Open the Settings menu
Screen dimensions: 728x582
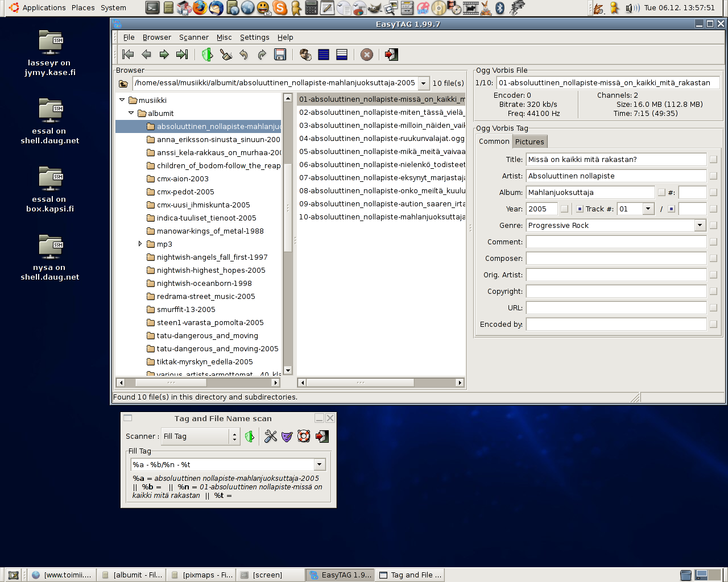pyautogui.click(x=255, y=38)
